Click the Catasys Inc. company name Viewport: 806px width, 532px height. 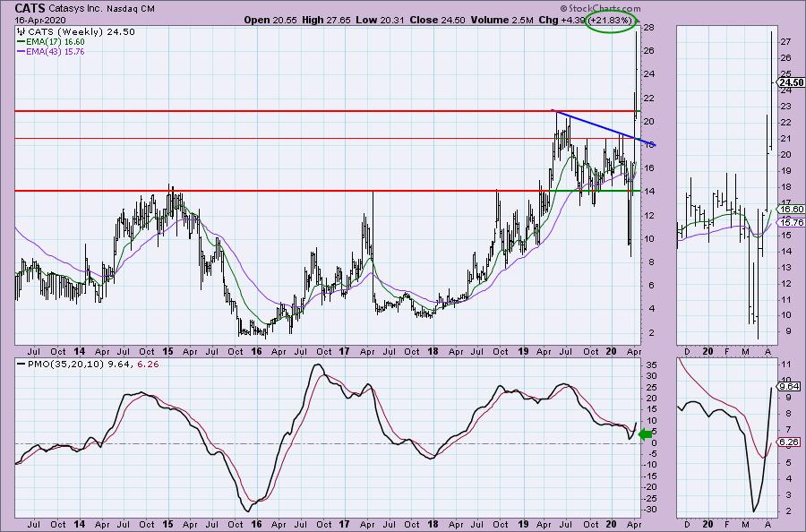point(75,9)
